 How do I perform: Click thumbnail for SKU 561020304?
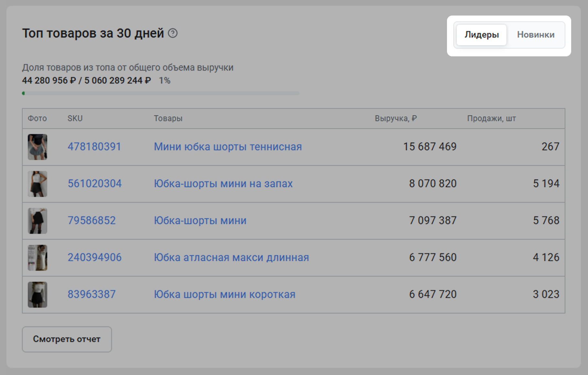[38, 184]
